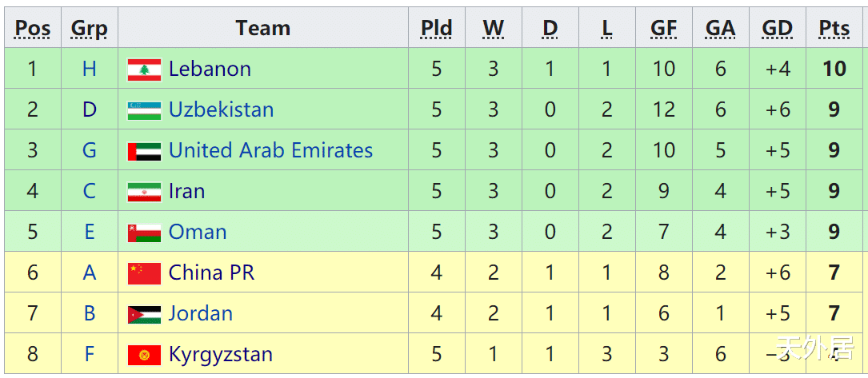This screenshot has width=868, height=378.
Task: Open the United Arab Emirates link
Action: (x=270, y=151)
